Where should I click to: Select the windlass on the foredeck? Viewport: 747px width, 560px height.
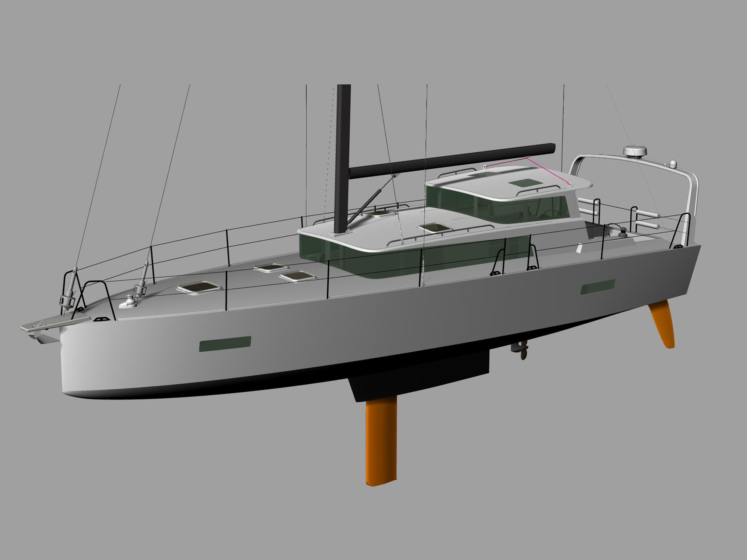[x=128, y=301]
